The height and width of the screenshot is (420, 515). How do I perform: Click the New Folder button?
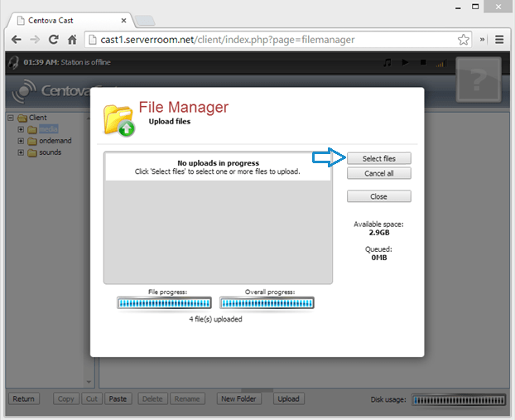pos(238,398)
